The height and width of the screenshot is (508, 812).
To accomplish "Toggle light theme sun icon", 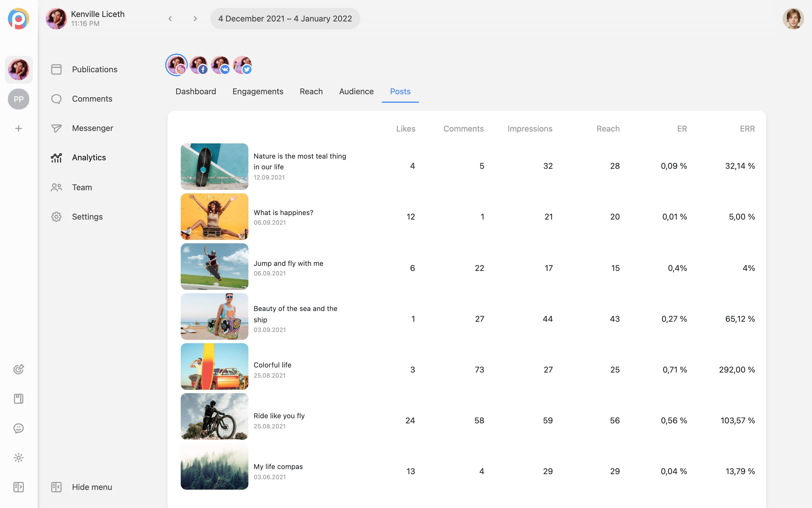I will (18, 457).
